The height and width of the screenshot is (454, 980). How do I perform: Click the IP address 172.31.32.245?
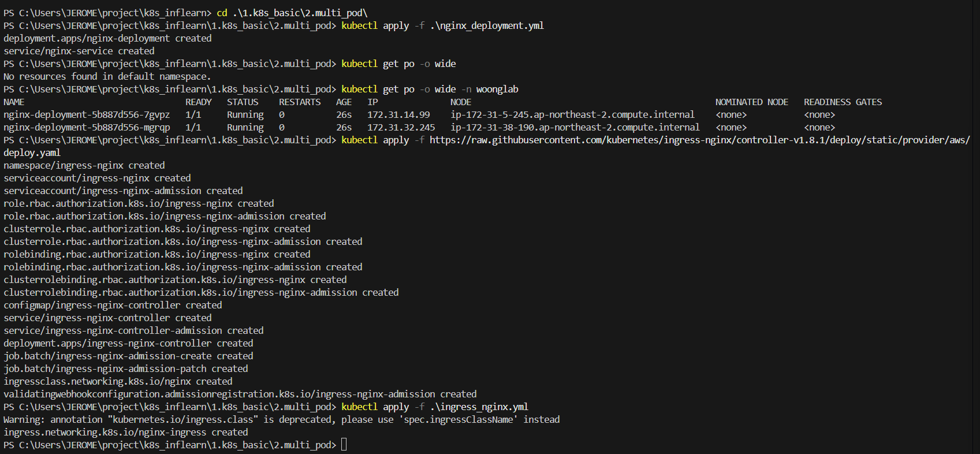(x=401, y=128)
